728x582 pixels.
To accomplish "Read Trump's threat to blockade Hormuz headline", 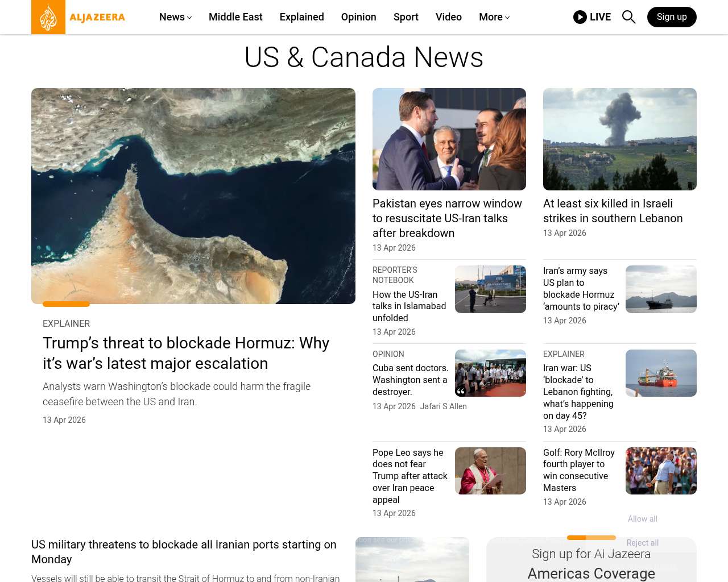I will [186, 353].
